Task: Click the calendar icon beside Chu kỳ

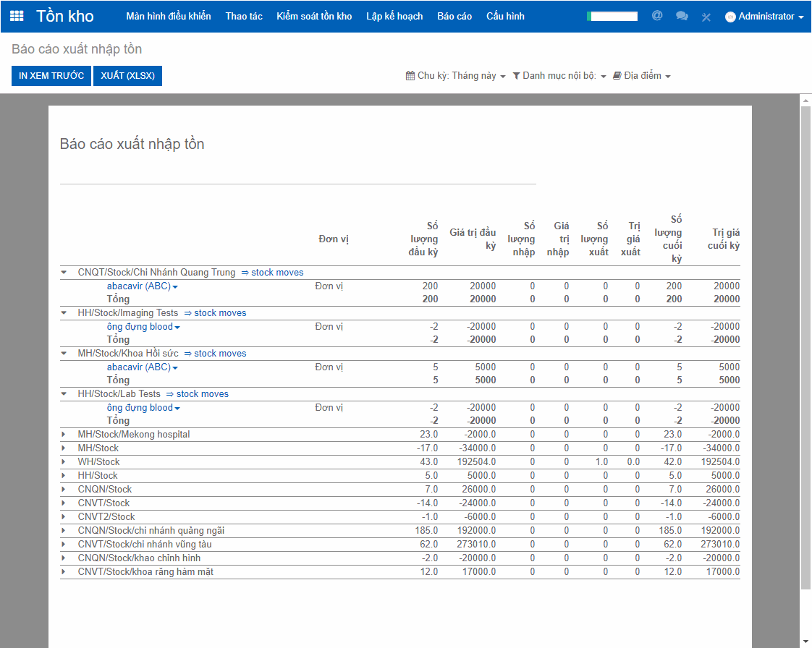Action: tap(410, 76)
